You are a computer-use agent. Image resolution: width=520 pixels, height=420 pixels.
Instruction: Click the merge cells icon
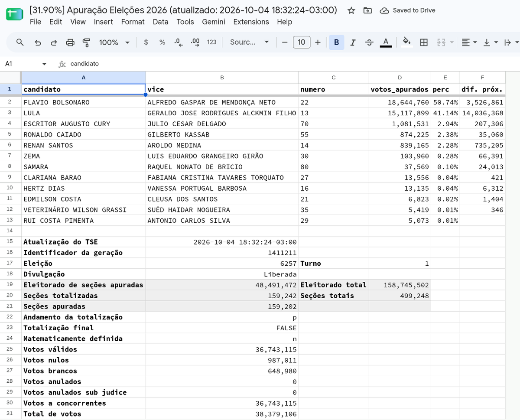441,42
